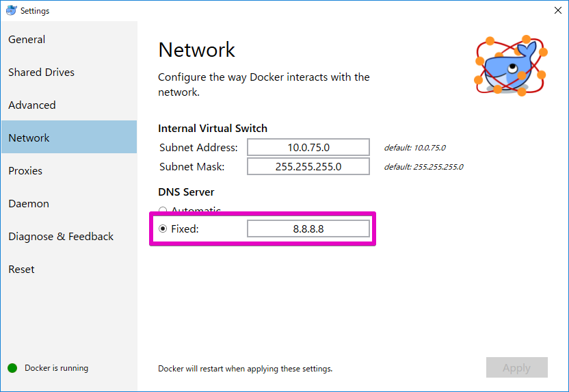569x392 pixels.
Task: Click the Docker whale icon in title bar
Action: click(11, 10)
